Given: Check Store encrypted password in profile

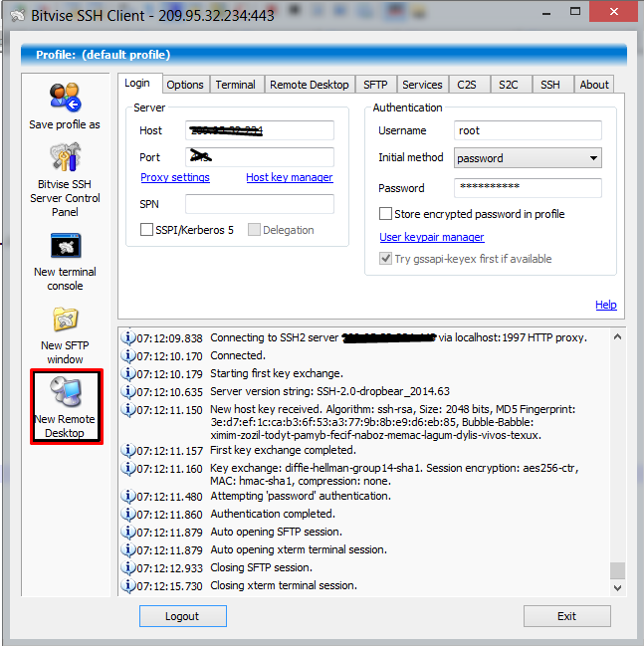Looking at the screenshot, I should [385, 214].
